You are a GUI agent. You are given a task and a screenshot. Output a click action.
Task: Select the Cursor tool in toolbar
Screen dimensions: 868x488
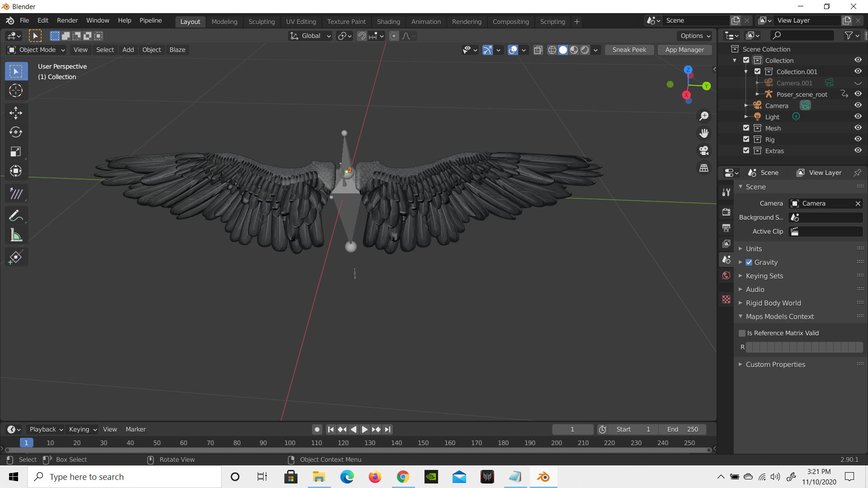[x=16, y=91]
